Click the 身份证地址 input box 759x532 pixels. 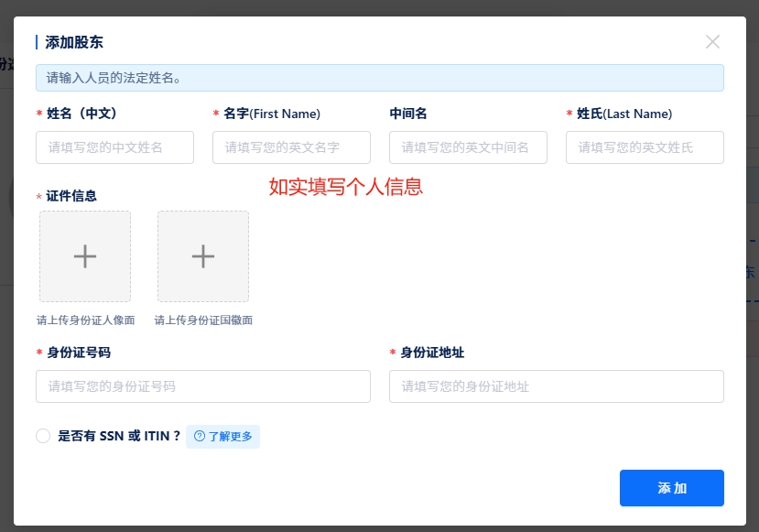click(556, 386)
